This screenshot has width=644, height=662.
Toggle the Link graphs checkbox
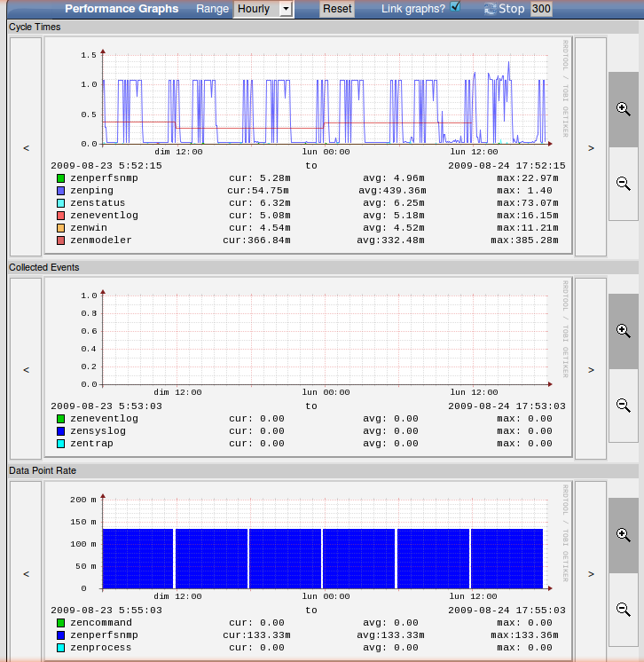[x=456, y=8]
